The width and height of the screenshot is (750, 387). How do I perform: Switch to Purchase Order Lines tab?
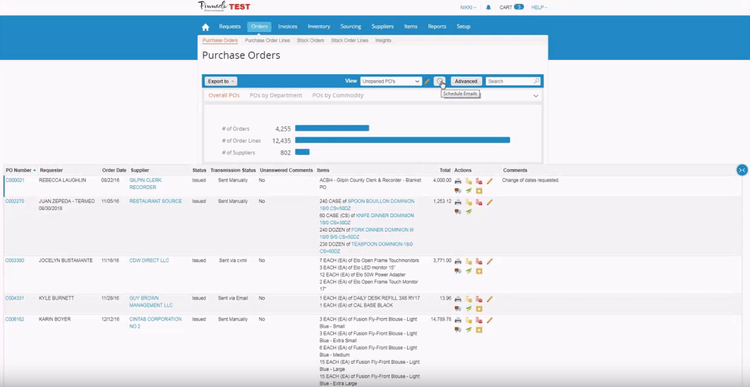click(x=267, y=41)
